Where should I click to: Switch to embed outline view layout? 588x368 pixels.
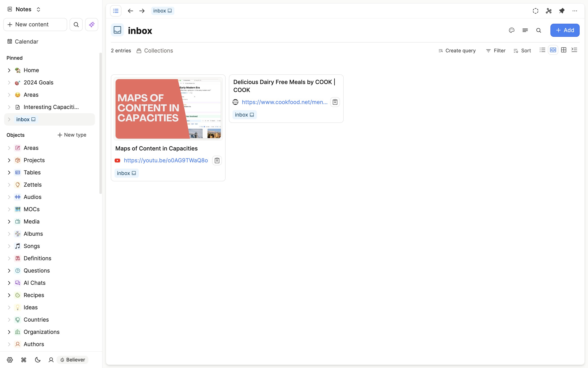574,50
